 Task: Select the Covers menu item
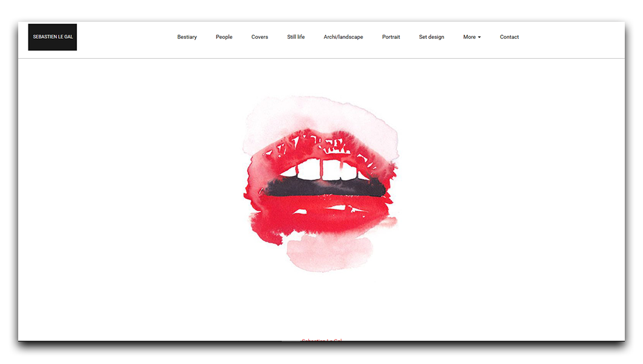click(260, 37)
